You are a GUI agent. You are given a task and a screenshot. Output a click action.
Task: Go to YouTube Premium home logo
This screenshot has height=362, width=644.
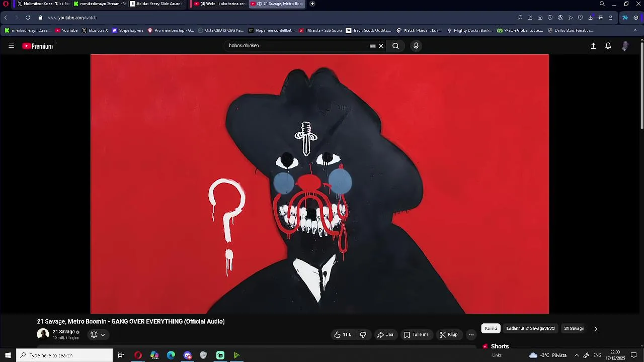[x=38, y=46]
